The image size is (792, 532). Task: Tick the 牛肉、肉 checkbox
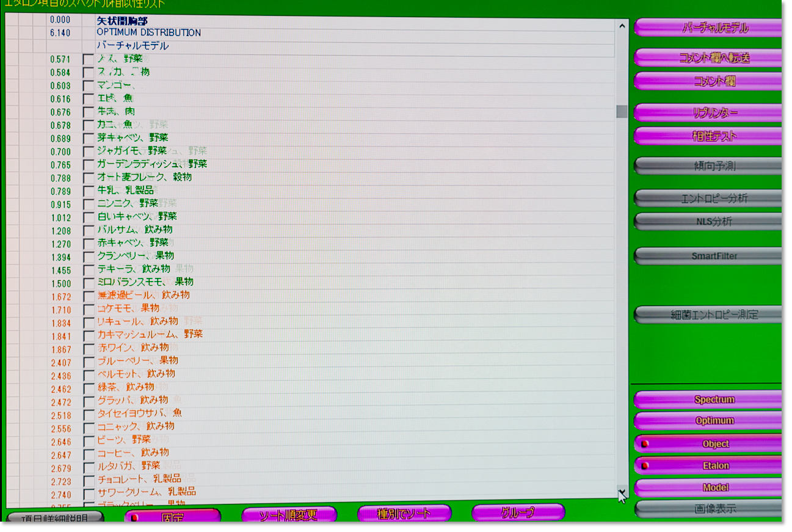[89, 112]
